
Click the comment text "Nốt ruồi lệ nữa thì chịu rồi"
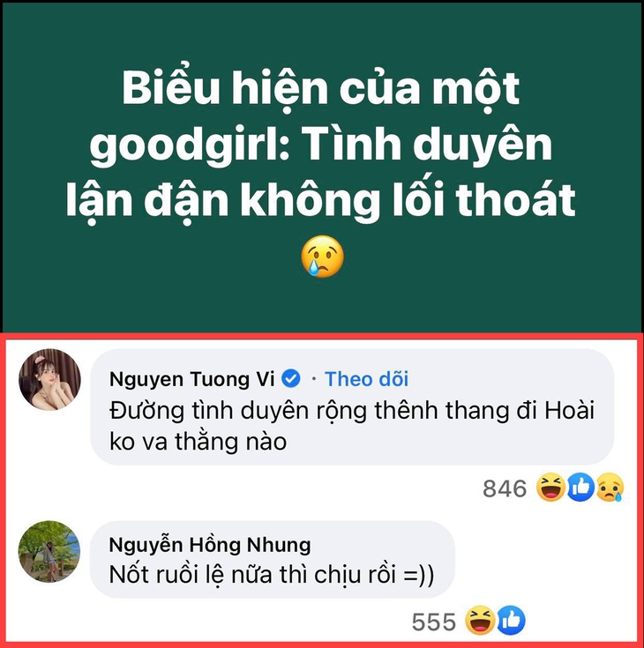click(x=252, y=575)
